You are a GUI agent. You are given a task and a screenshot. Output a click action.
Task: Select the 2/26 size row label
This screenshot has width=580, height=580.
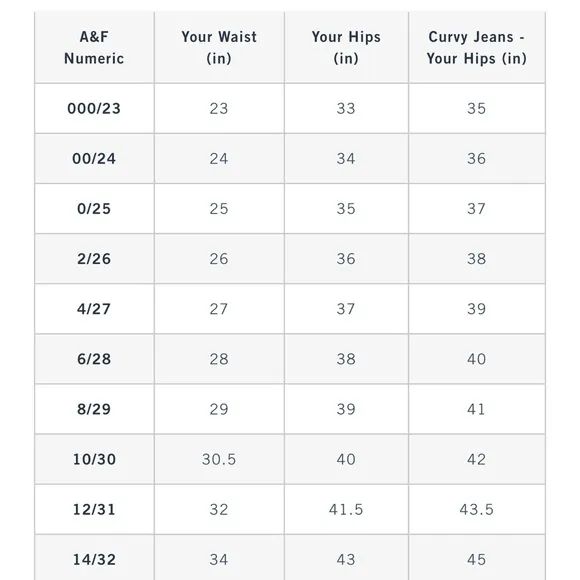(94, 259)
